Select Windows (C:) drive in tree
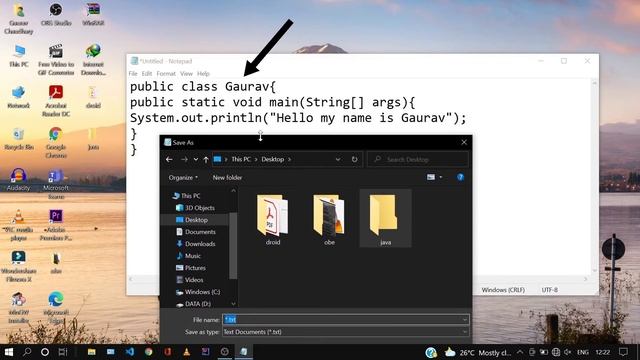This screenshot has height=360, width=640. coord(198,292)
